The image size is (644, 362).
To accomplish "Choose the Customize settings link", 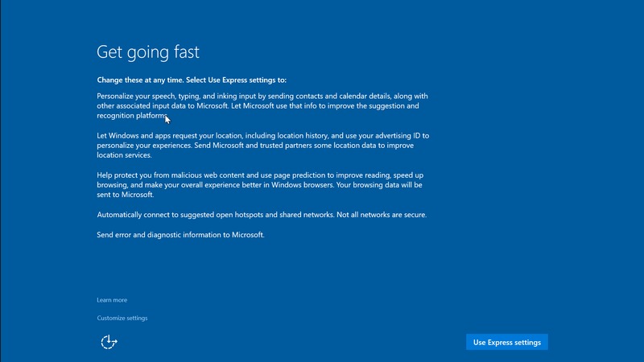I will tap(122, 318).
